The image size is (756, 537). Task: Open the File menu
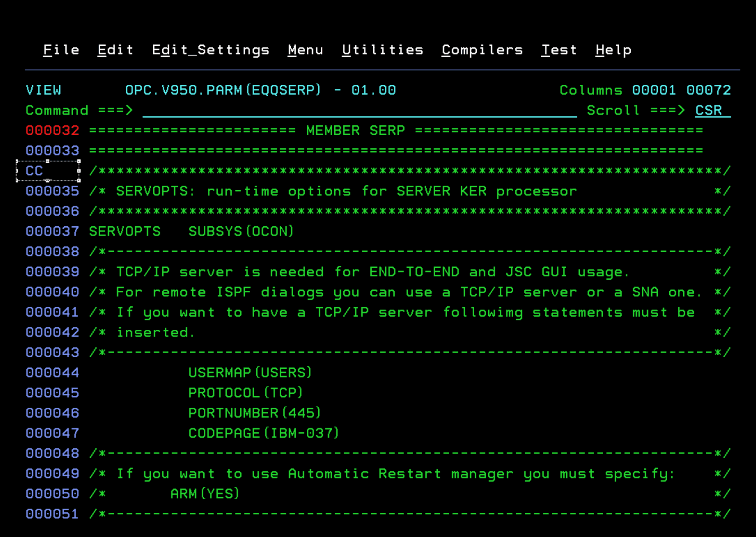click(61, 50)
